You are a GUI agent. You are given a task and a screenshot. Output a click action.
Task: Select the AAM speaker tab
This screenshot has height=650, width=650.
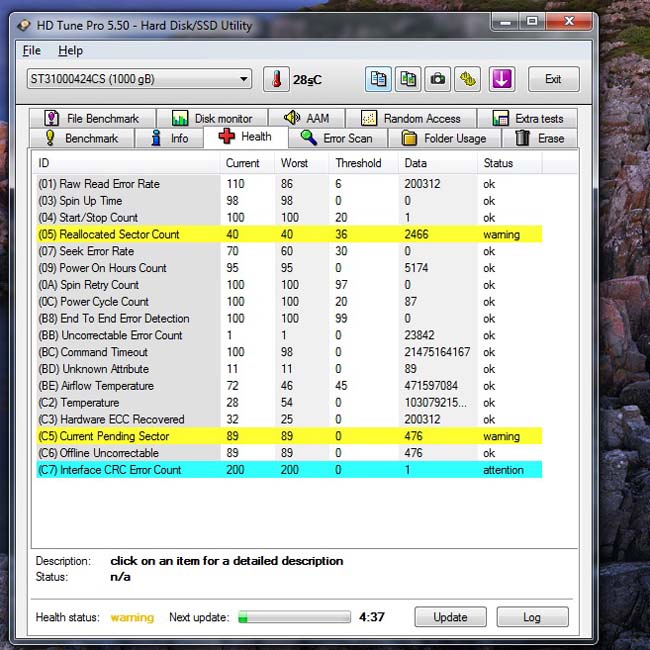[x=306, y=119]
